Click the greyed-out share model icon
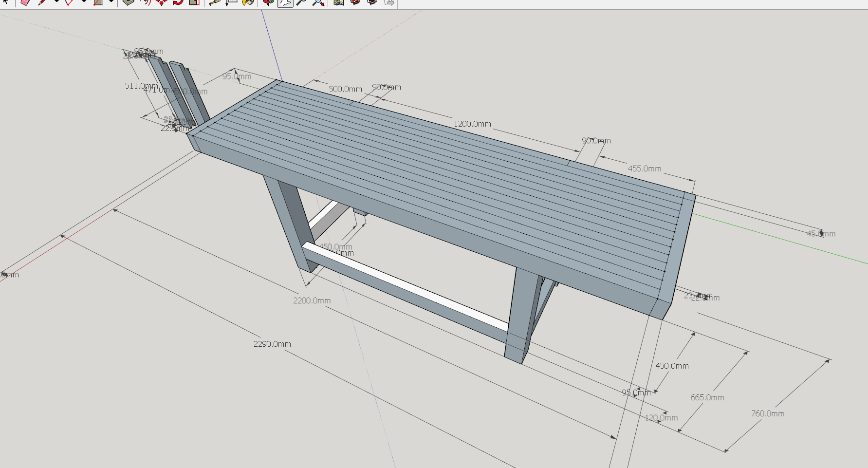Screen dimensions: 868x468 pyautogui.click(x=388, y=2)
